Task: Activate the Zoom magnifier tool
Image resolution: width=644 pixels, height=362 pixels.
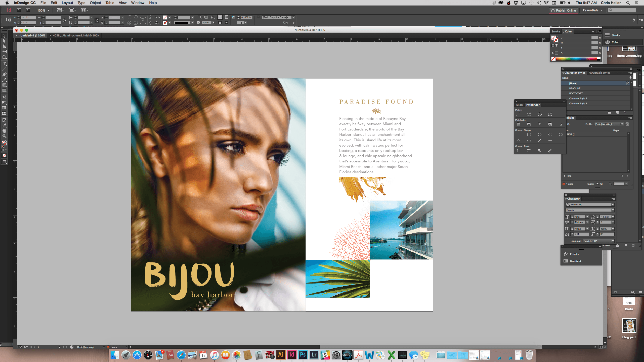Action: (x=4, y=136)
